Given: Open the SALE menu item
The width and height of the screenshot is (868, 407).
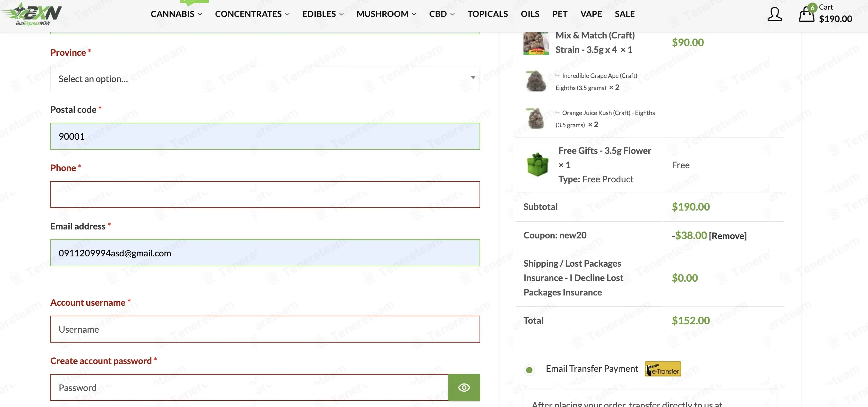Looking at the screenshot, I should click(625, 14).
